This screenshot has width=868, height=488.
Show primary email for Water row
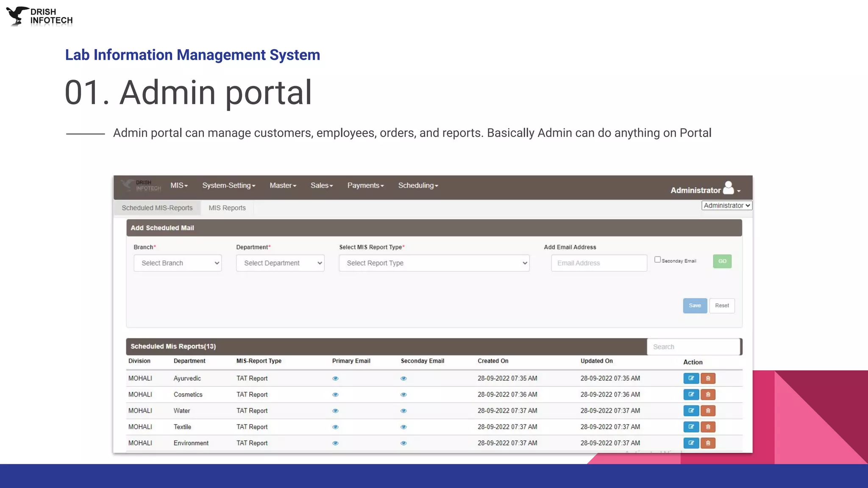335,410
